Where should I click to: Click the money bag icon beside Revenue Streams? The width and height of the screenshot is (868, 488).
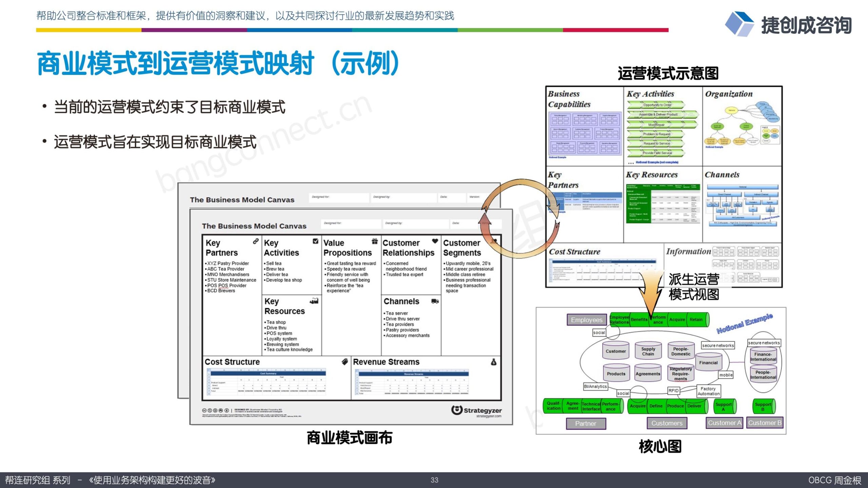click(x=494, y=362)
